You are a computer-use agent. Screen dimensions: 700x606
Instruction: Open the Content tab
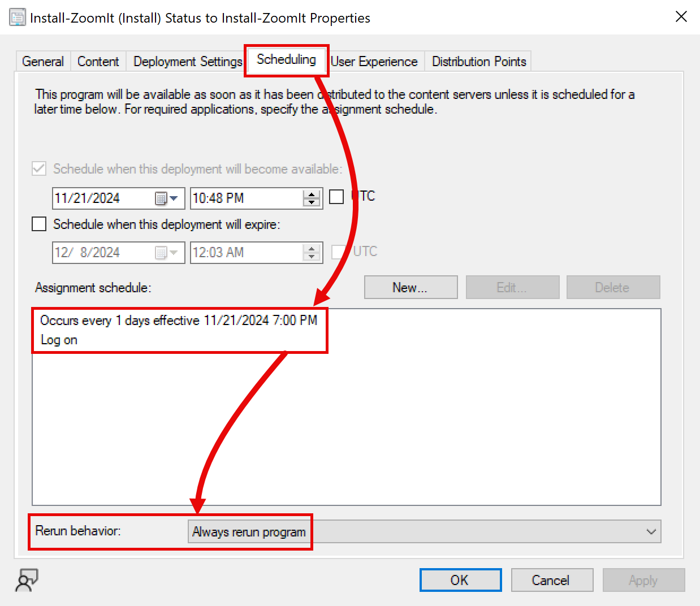[98, 61]
